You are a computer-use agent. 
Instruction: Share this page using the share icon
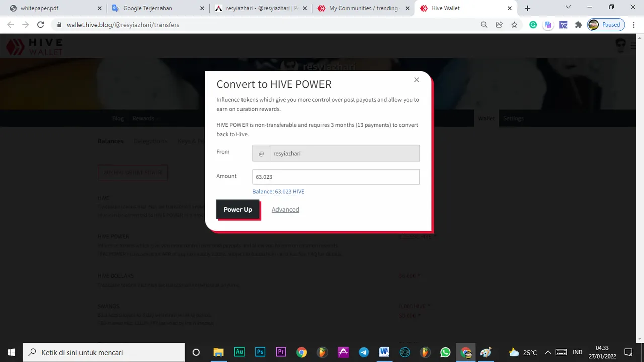pyautogui.click(x=499, y=25)
